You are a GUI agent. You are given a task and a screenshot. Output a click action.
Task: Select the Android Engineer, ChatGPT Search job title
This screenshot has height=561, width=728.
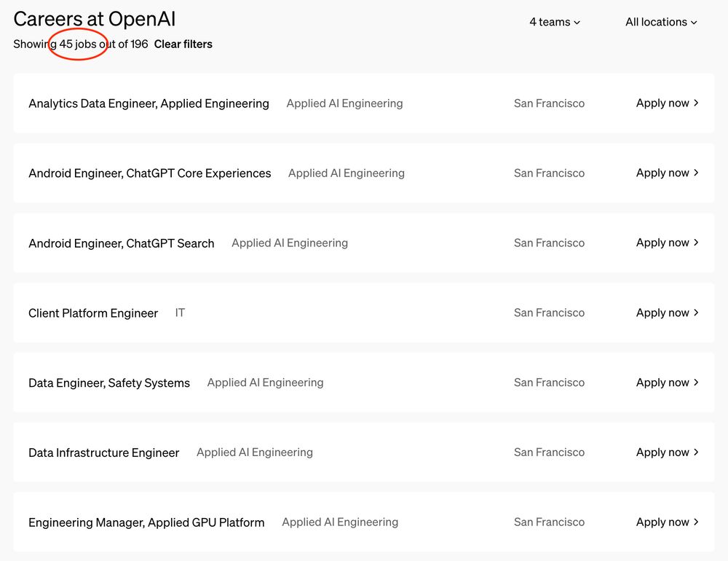tap(121, 243)
